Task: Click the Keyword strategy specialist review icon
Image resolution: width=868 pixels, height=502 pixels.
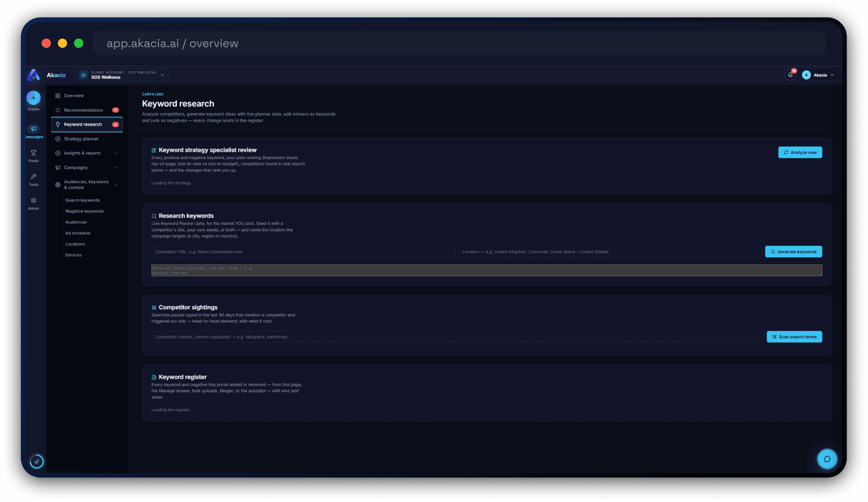Action: pos(154,150)
